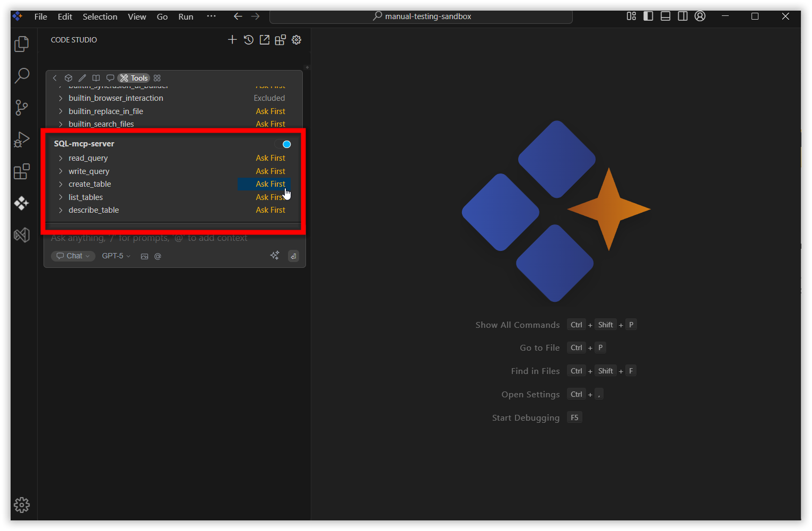Click the sparkle enhance-prompt icon

point(275,256)
